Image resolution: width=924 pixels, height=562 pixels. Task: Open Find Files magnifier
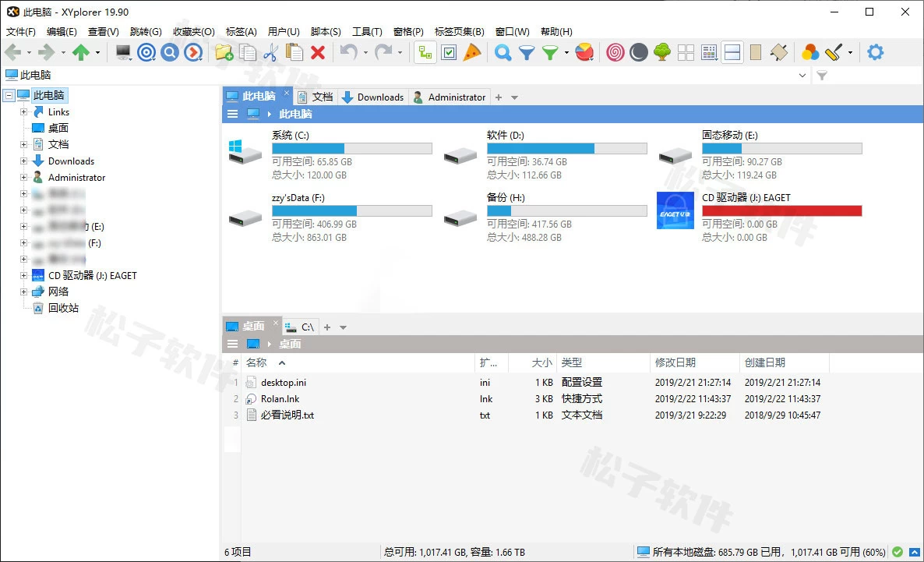point(503,52)
